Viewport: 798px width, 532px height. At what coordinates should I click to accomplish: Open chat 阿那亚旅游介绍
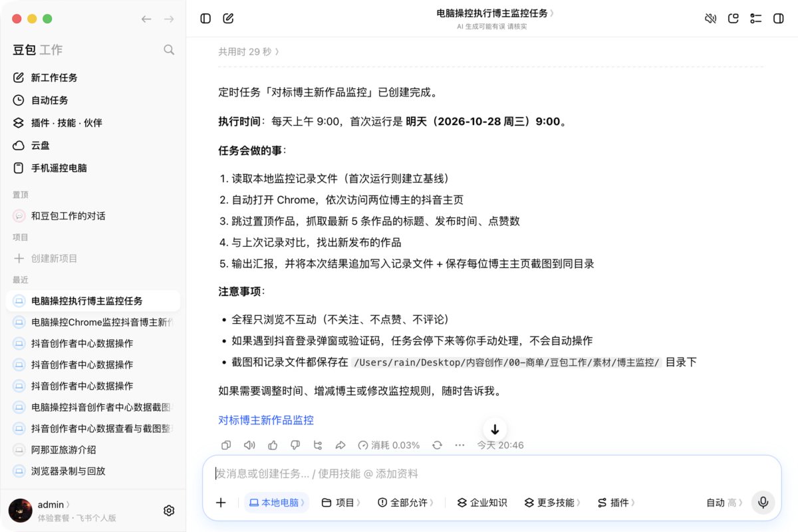click(x=93, y=450)
